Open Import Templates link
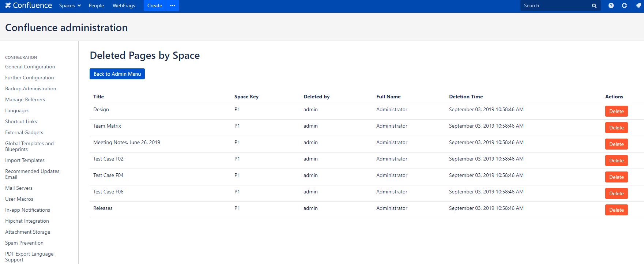644x264 pixels. click(x=25, y=160)
